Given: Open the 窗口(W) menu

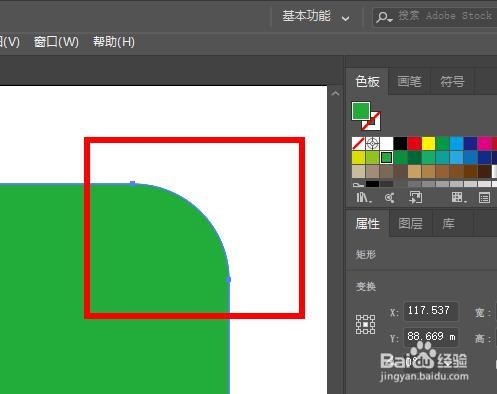Looking at the screenshot, I should point(56,42).
